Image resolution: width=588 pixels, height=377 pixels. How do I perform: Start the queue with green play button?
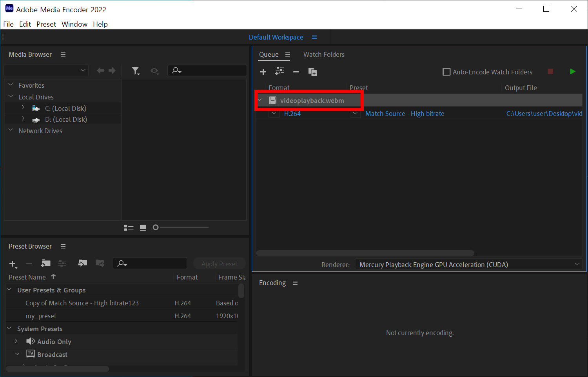click(x=572, y=71)
